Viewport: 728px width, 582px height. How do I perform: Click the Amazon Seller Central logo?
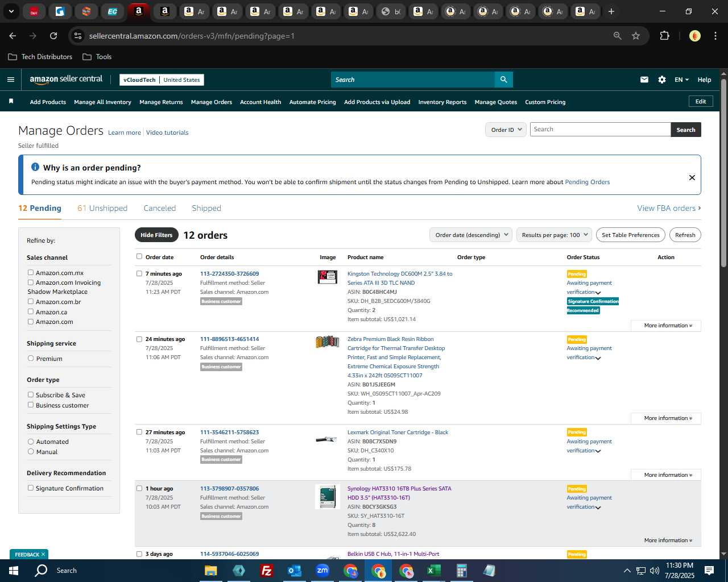66,80
